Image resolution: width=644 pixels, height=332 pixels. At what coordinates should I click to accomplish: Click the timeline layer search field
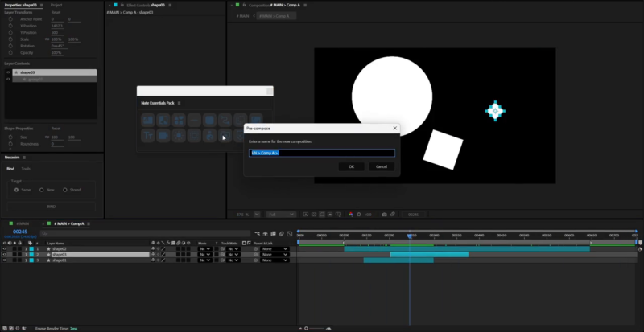(x=145, y=233)
